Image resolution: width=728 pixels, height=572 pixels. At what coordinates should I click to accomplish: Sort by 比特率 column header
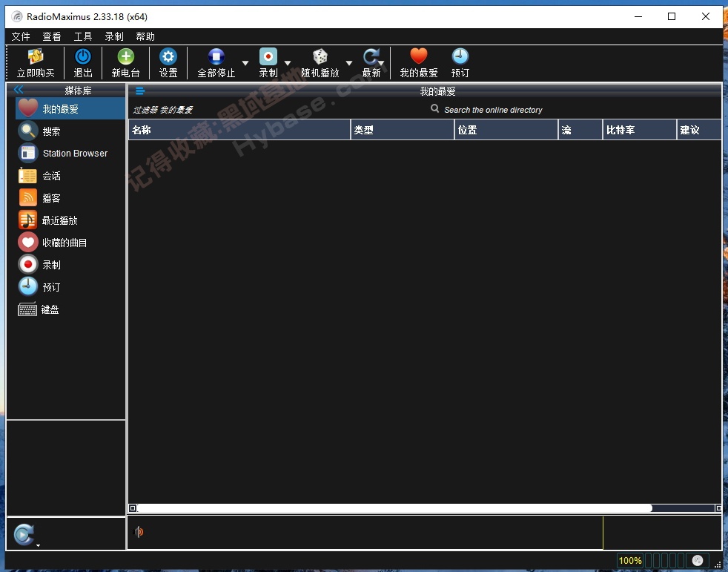click(x=640, y=130)
